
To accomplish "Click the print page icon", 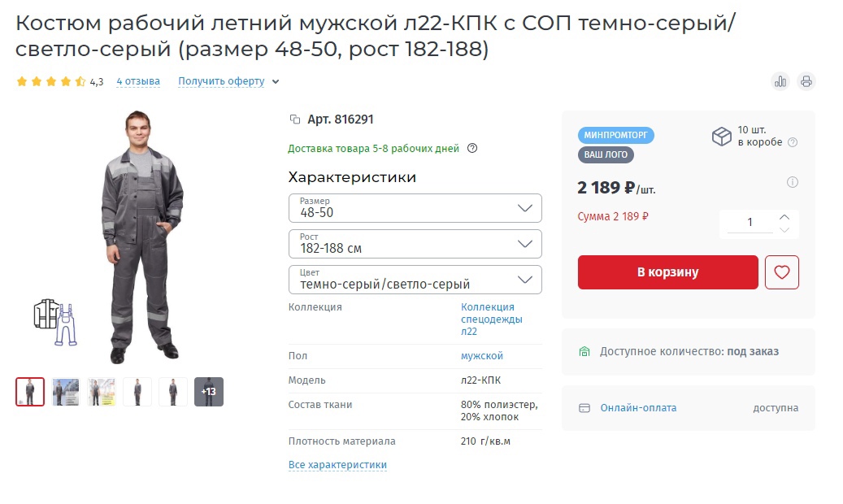I will [x=806, y=82].
